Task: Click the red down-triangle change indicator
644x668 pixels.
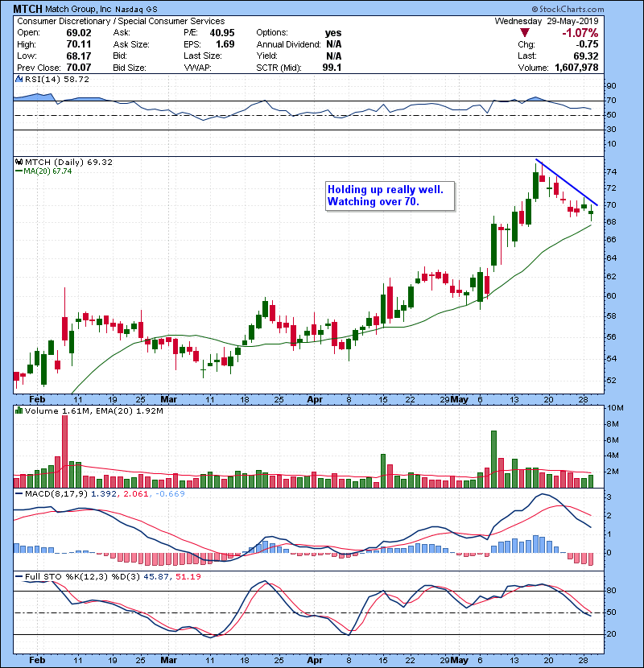Action: pos(525,33)
